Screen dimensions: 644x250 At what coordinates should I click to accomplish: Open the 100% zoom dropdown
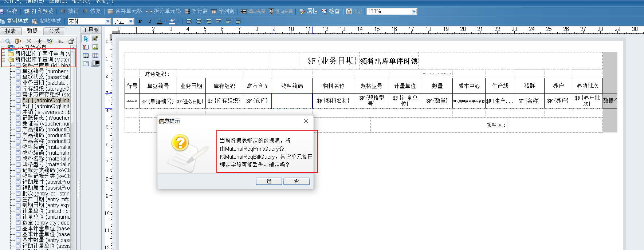click(x=413, y=11)
